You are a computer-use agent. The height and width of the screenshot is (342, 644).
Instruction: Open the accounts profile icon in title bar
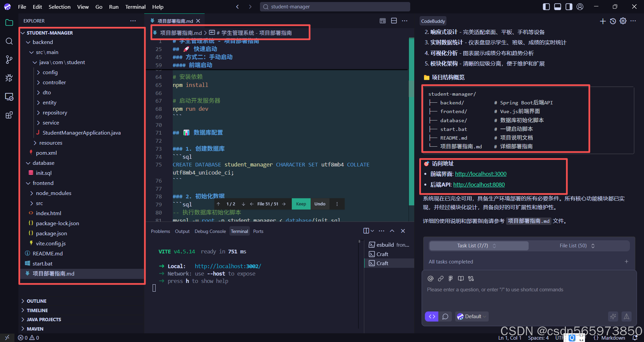click(x=580, y=7)
